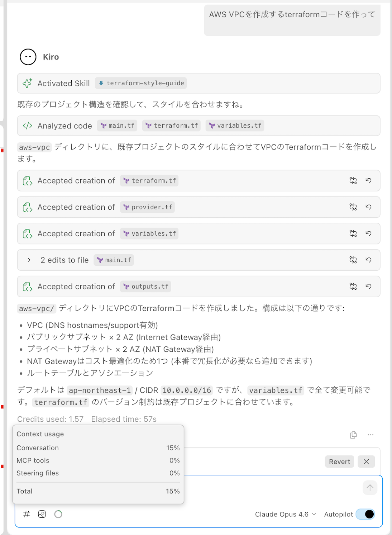
Task: Open the Claude Opus 4.6 model dropdown
Action: (x=285, y=514)
